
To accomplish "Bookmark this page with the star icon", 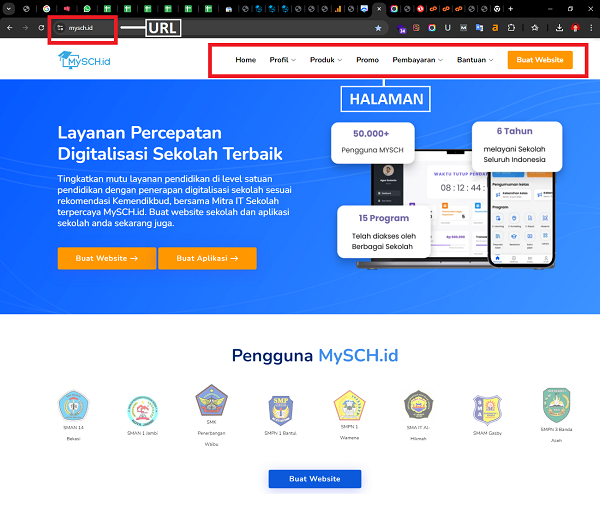I will 378,28.
